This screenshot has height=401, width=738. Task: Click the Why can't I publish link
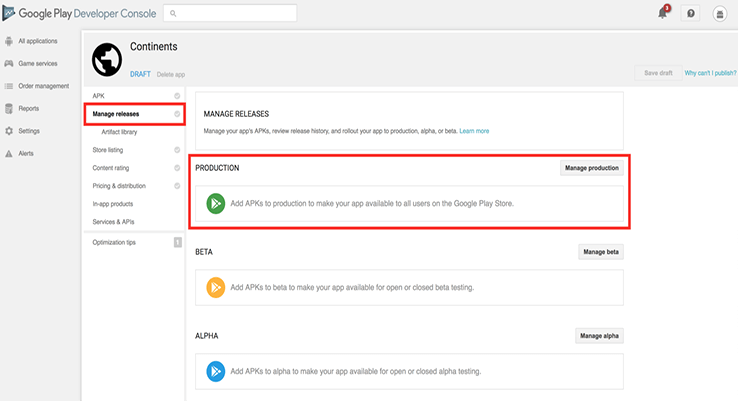click(x=710, y=73)
